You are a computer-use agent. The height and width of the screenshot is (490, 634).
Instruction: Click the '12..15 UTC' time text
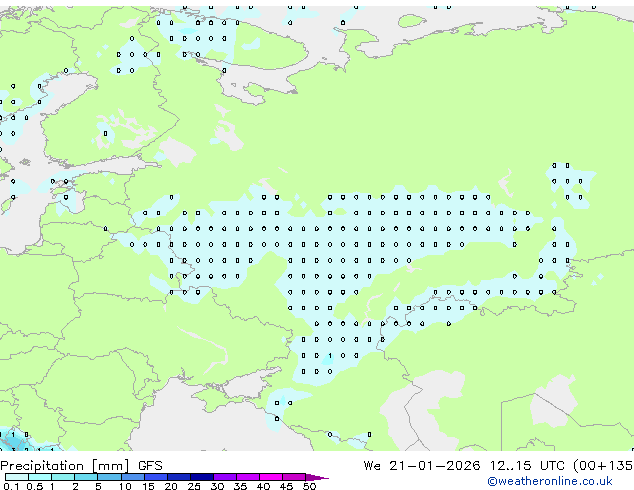[x=527, y=466]
